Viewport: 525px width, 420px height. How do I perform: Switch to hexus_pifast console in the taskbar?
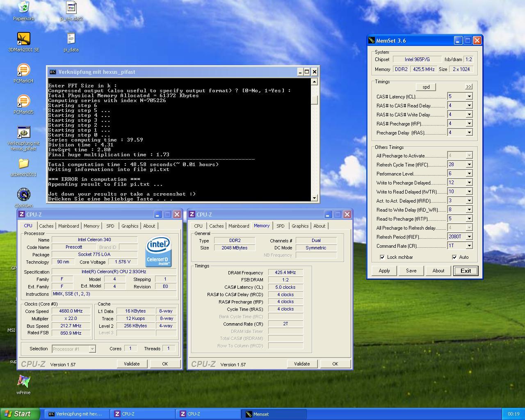(x=77, y=414)
